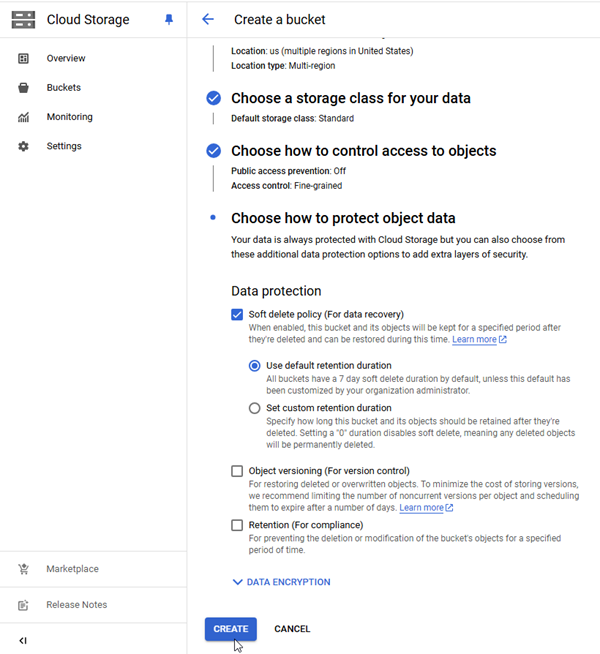
Task: Enable the Retention for compliance checkbox
Action: (237, 525)
